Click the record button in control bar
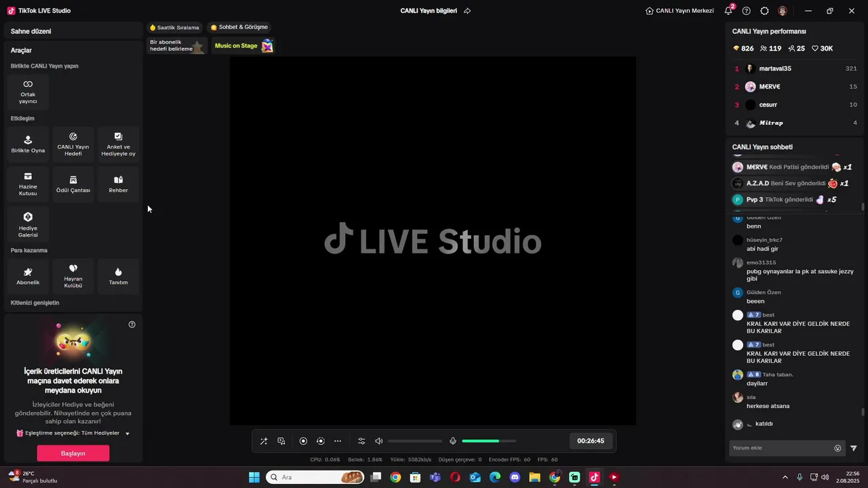Image resolution: width=868 pixels, height=488 pixels. coord(303,441)
